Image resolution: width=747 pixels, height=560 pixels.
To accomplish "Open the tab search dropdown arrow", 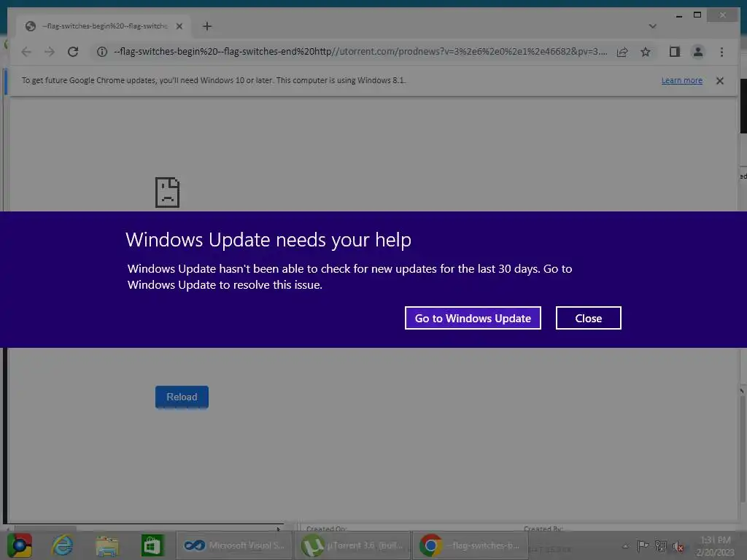I will [653, 26].
